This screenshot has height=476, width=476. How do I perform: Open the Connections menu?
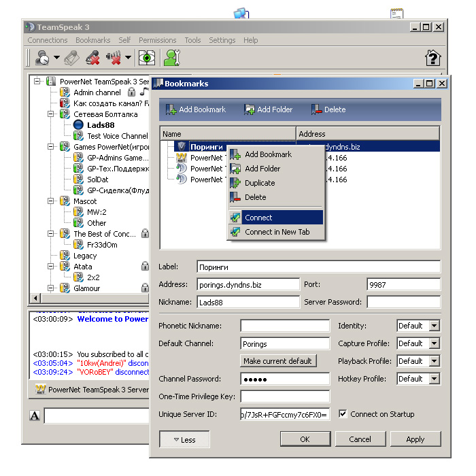click(48, 40)
